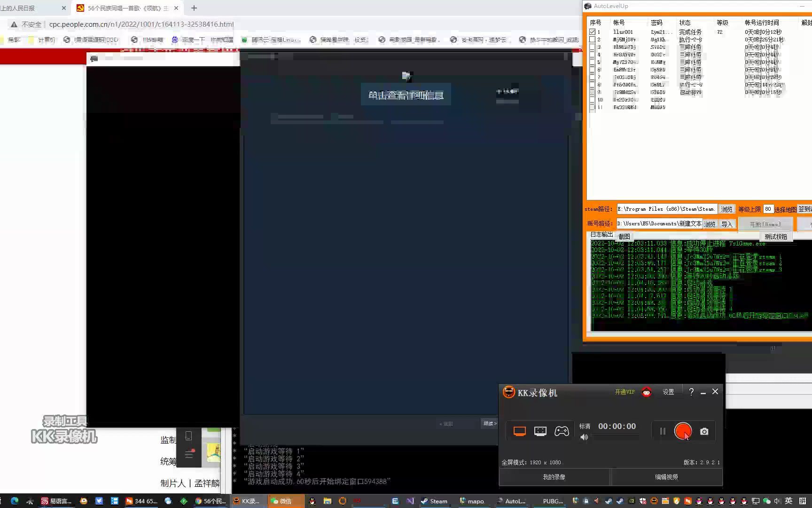Select region recording mode icon
Viewport: 812px width, 508px height.
pos(540,431)
